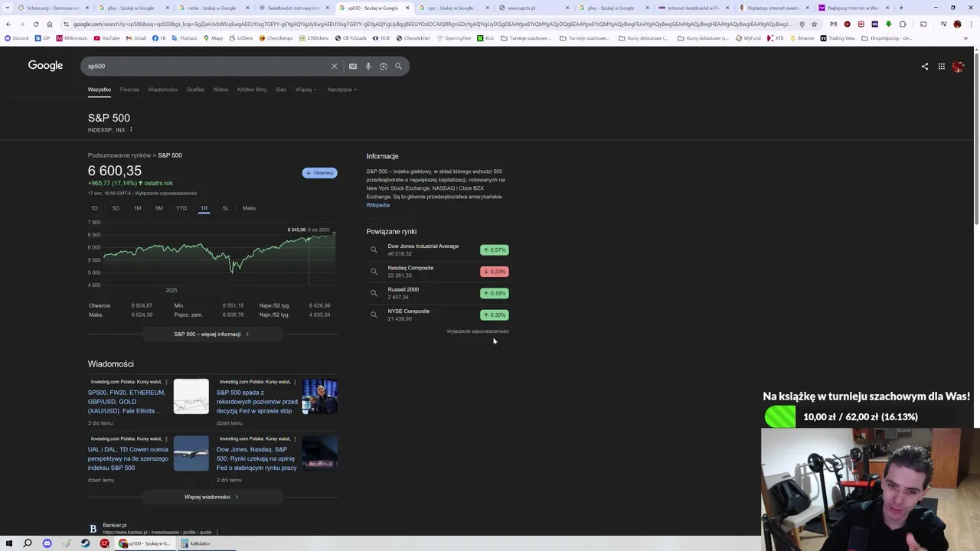This screenshot has height=551, width=980.
Task: Open the Windows Start menu
Action: [9, 543]
